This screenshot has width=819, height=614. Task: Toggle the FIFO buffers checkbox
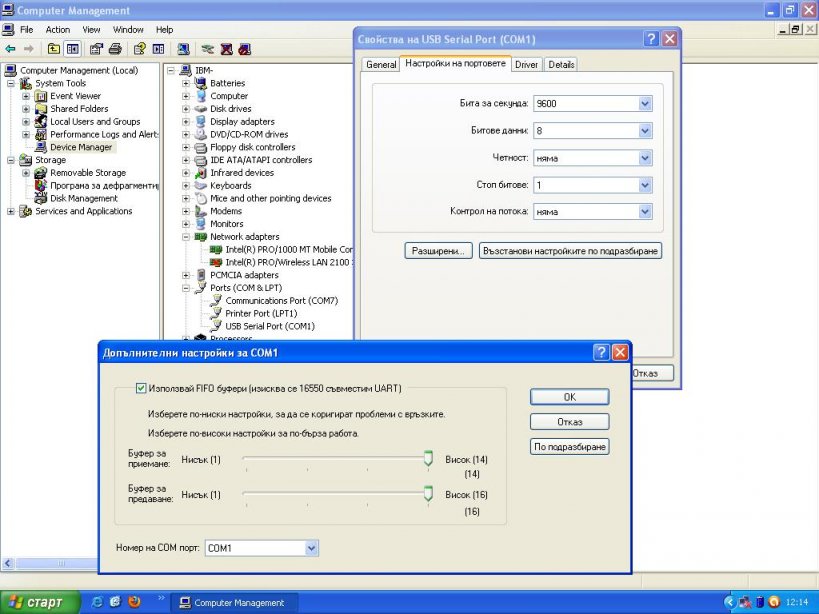pos(140,388)
